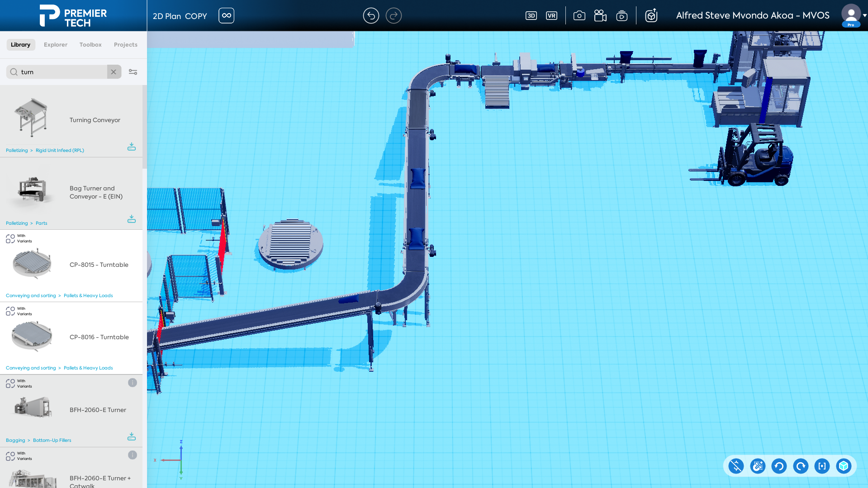Open the Library tab
This screenshot has width=868, height=488.
click(21, 45)
